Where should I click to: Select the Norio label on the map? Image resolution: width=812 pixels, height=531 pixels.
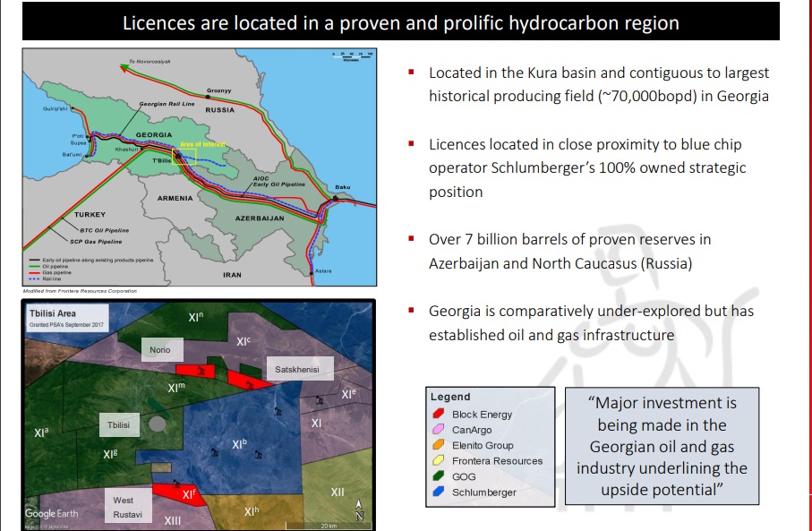(x=162, y=350)
